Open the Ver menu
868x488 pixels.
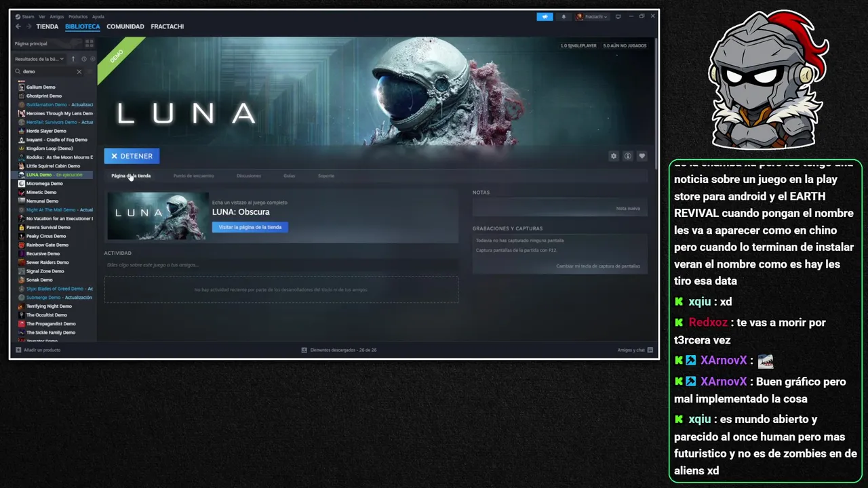(42, 16)
